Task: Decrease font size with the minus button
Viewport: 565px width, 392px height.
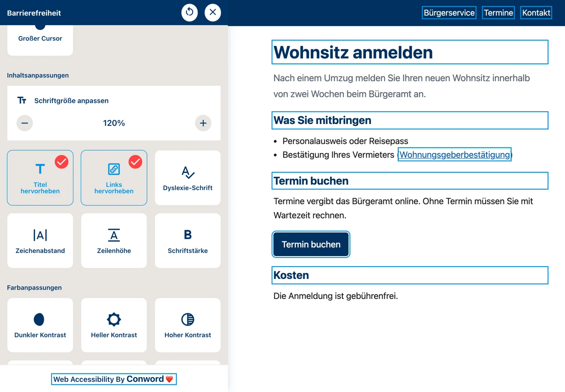Action: [25, 123]
